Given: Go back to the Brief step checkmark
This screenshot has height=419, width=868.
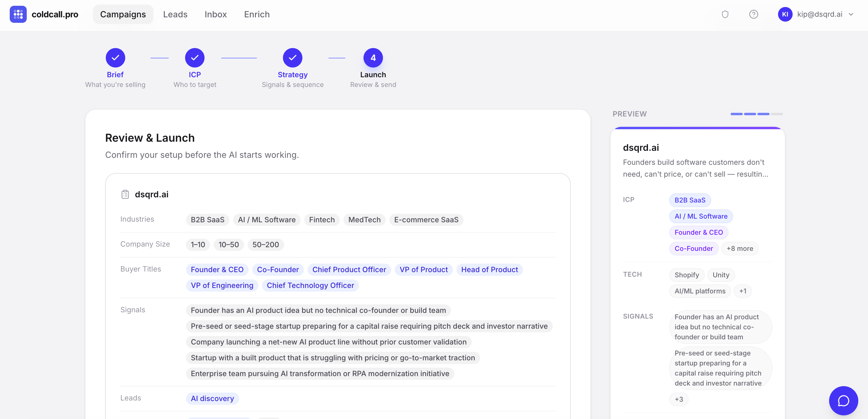Looking at the screenshot, I should 115,58.
